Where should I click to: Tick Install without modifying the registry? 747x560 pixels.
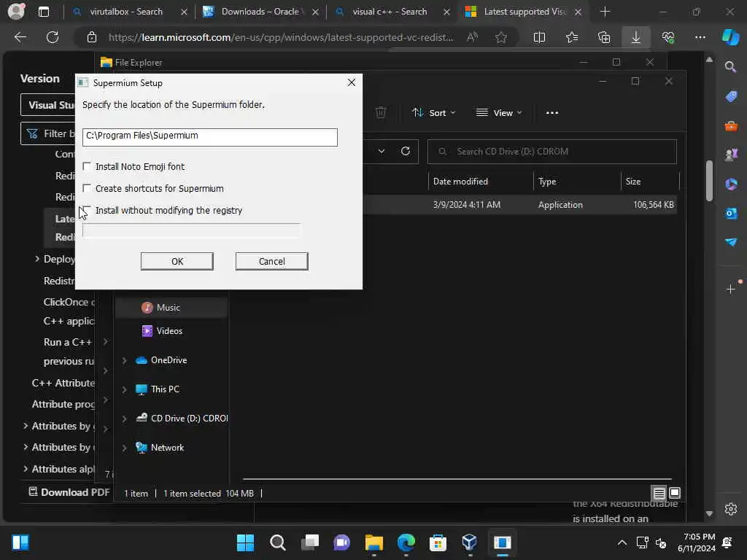coord(87,210)
